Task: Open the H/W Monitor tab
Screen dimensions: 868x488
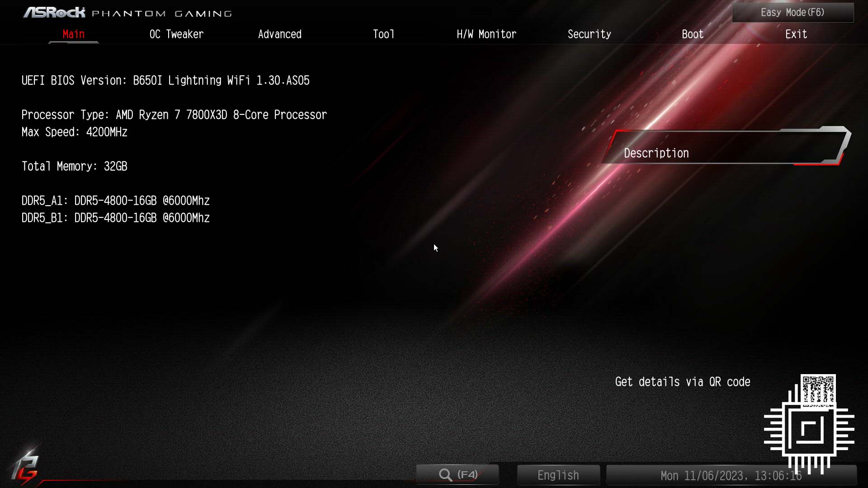Action: tap(486, 34)
